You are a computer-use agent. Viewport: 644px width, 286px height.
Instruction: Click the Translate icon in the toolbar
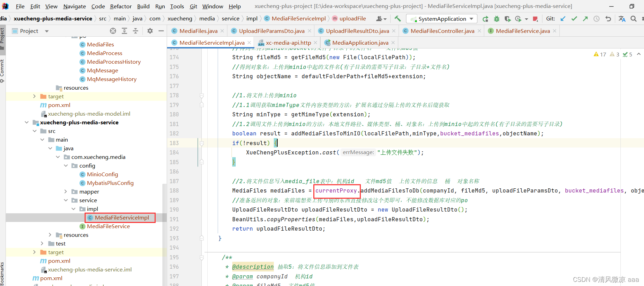click(622, 19)
